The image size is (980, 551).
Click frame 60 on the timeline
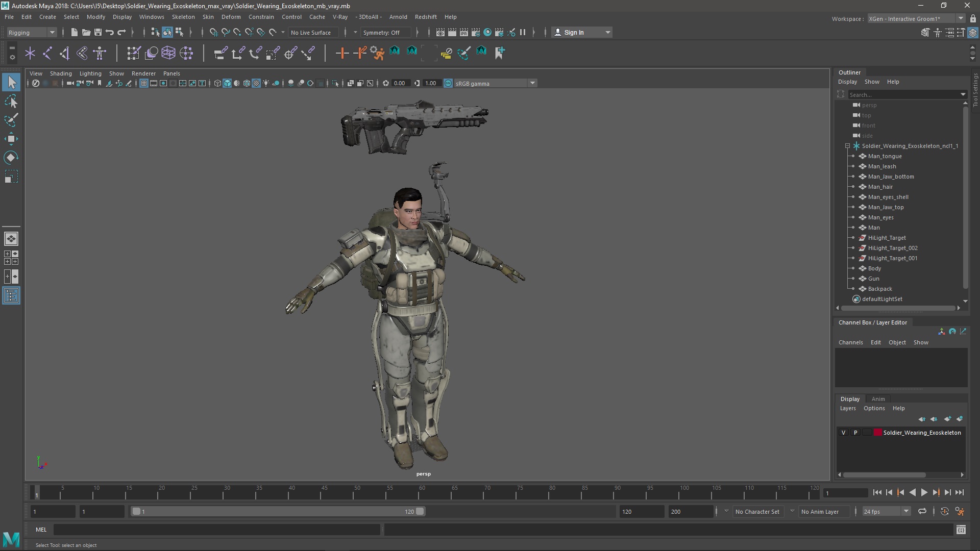click(422, 493)
